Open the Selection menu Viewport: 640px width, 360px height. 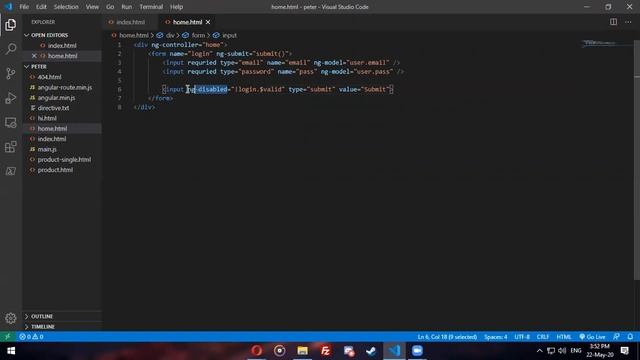pos(66,7)
